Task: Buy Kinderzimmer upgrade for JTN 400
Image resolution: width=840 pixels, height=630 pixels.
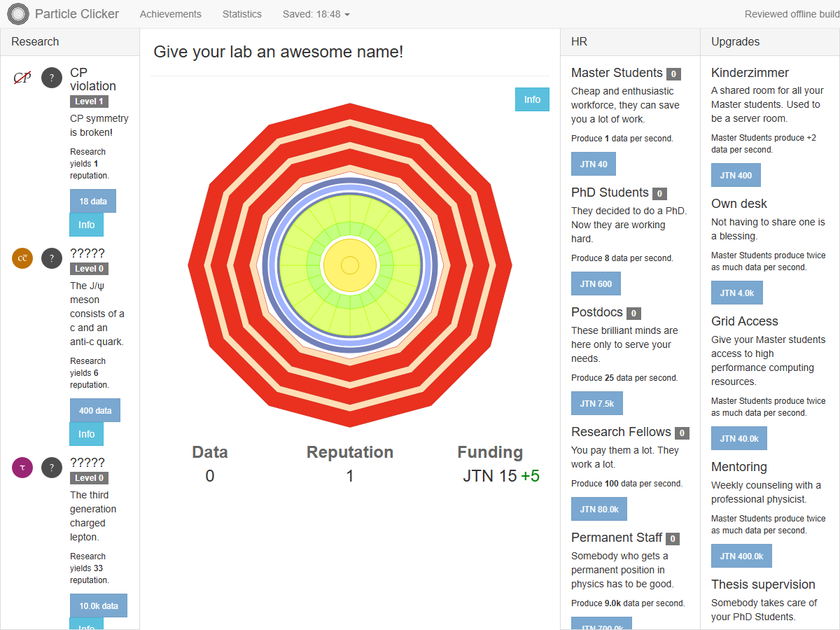Action: coord(736,175)
